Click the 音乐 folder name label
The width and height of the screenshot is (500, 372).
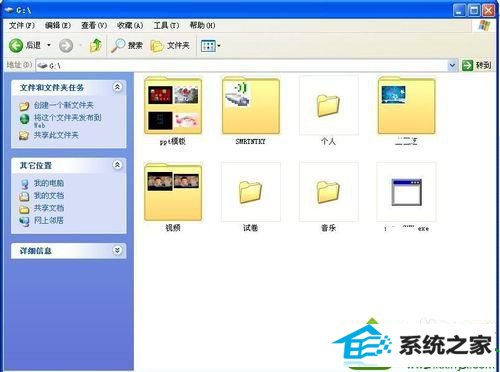pos(328,228)
